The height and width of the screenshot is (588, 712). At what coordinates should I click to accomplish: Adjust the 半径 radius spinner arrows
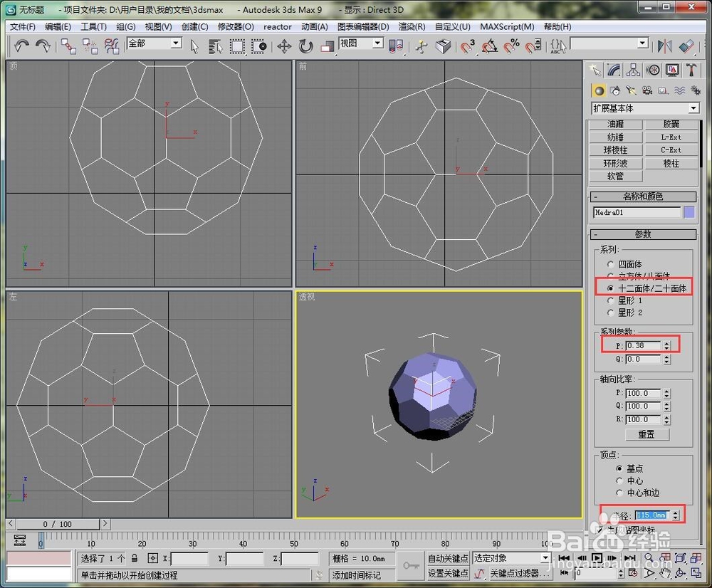click(x=676, y=515)
